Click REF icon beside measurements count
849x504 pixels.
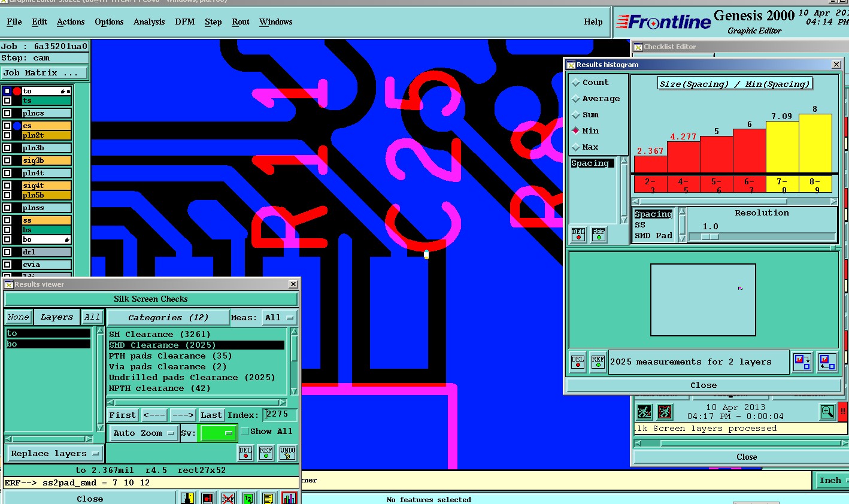pos(598,362)
